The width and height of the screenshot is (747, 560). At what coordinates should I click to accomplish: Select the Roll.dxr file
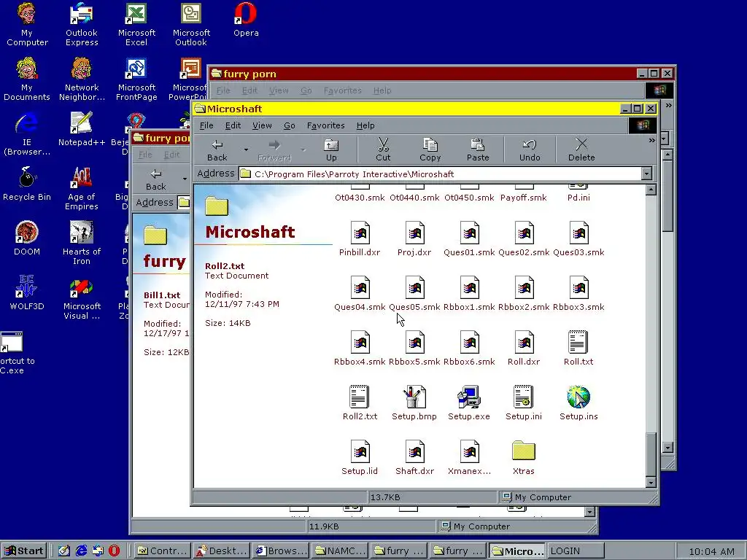pyautogui.click(x=524, y=348)
